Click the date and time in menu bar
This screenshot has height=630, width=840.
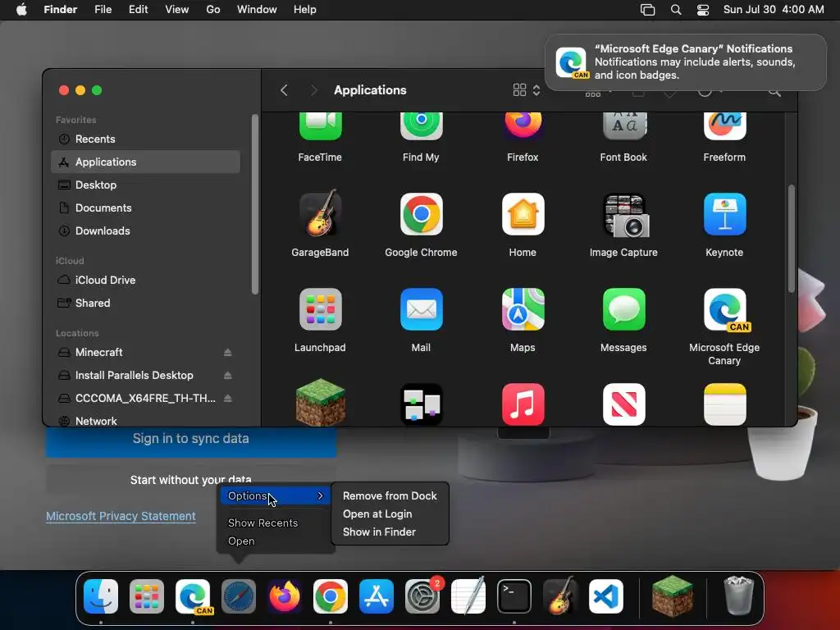[774, 10]
